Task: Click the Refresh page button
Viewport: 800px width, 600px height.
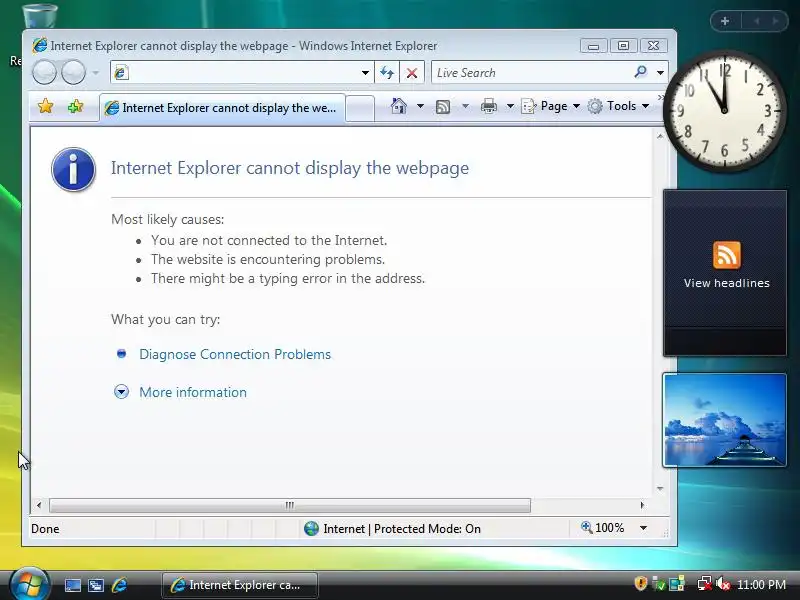Action: [387, 73]
